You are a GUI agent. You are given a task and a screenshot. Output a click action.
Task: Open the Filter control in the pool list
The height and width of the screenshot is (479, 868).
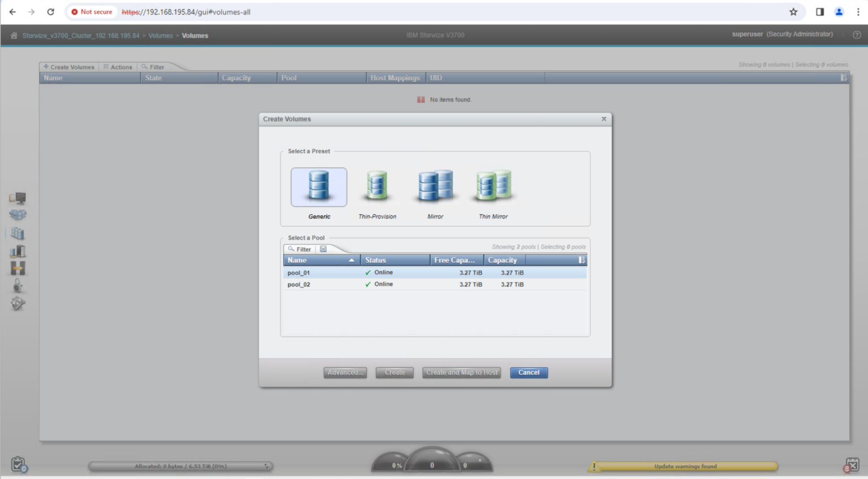(300, 249)
